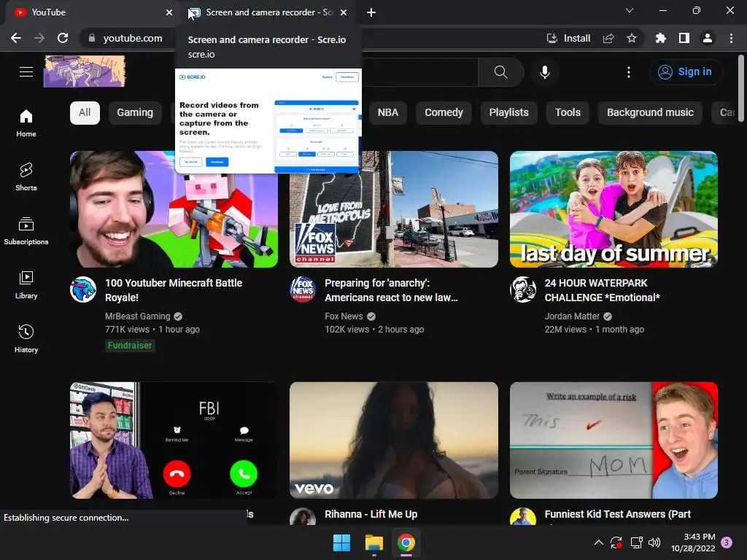Click the Jordan Matter channel avatar
Viewport: 747px width, 560px height.
522,289
